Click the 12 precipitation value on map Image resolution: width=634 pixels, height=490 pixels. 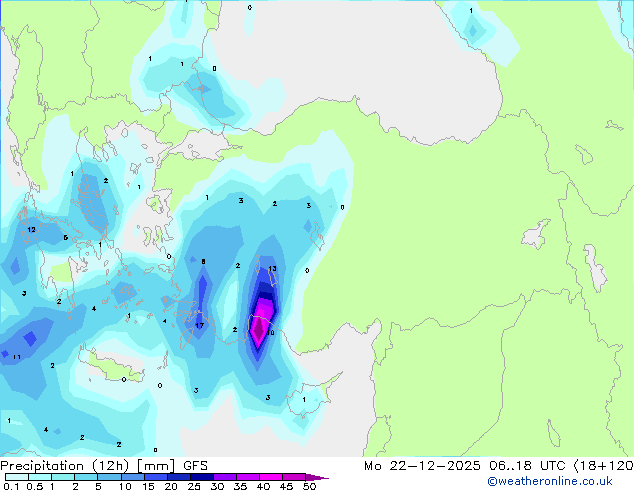coord(31,229)
